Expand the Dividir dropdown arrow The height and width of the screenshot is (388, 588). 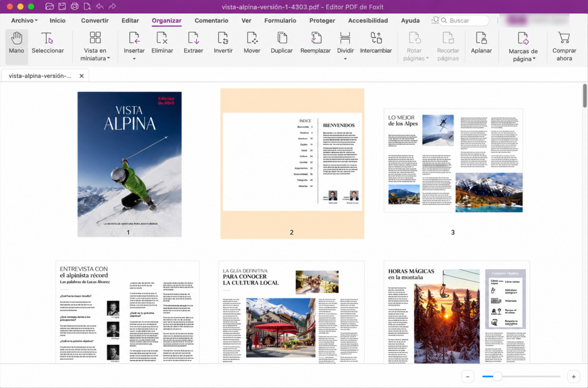(345, 59)
